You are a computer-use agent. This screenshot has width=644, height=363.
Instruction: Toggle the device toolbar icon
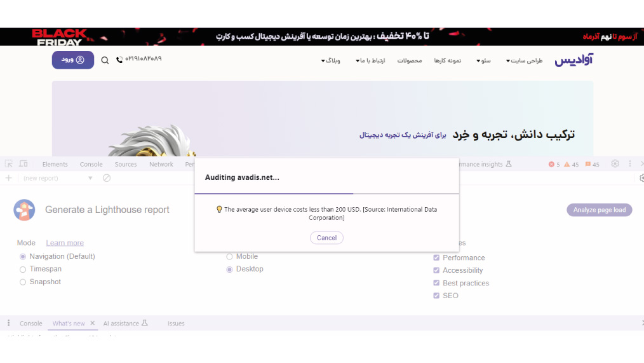point(23,163)
